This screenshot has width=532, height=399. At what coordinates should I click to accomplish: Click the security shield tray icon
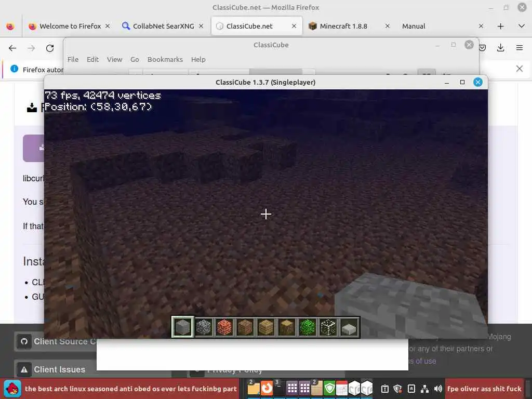[397, 389]
